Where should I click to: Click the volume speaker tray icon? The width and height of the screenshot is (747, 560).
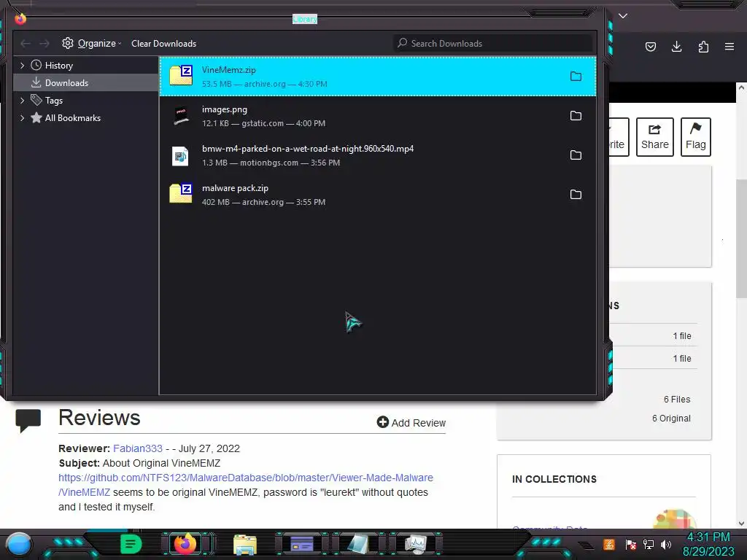pyautogui.click(x=666, y=545)
